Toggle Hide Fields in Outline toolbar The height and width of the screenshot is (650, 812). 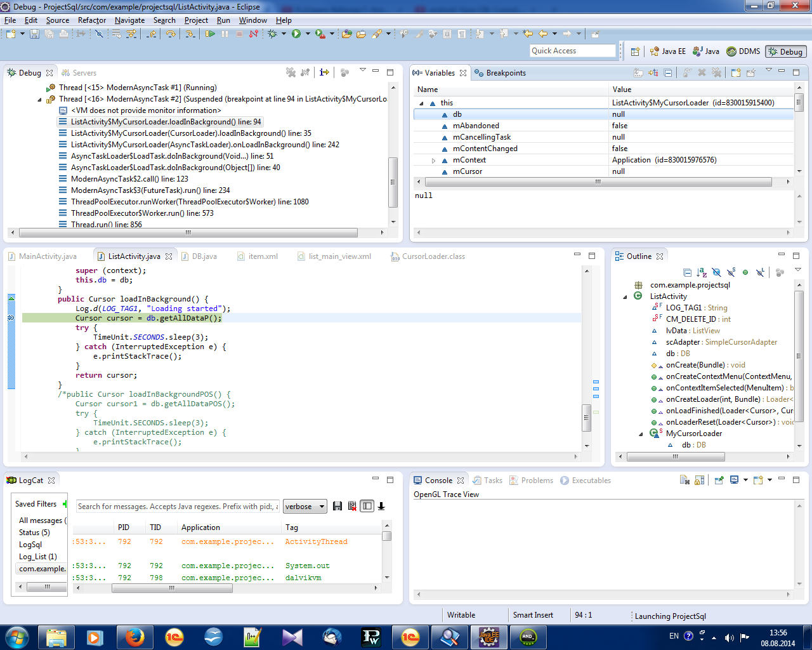(716, 272)
